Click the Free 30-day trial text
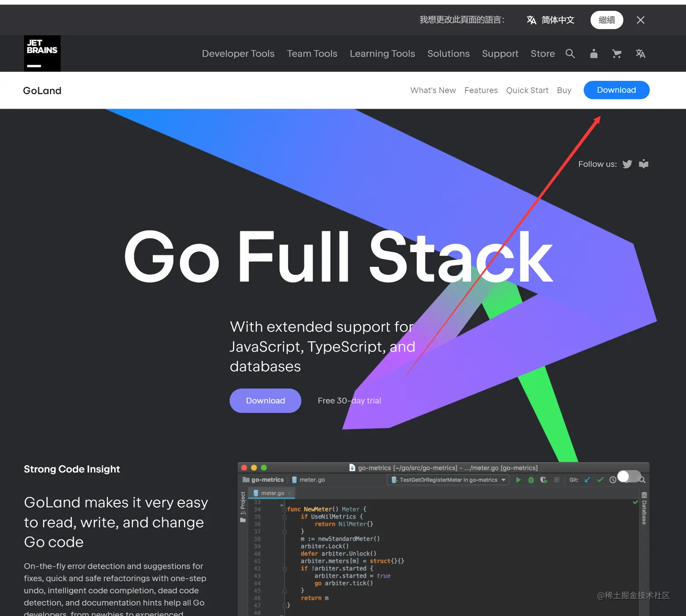The width and height of the screenshot is (686, 616). 349,401
